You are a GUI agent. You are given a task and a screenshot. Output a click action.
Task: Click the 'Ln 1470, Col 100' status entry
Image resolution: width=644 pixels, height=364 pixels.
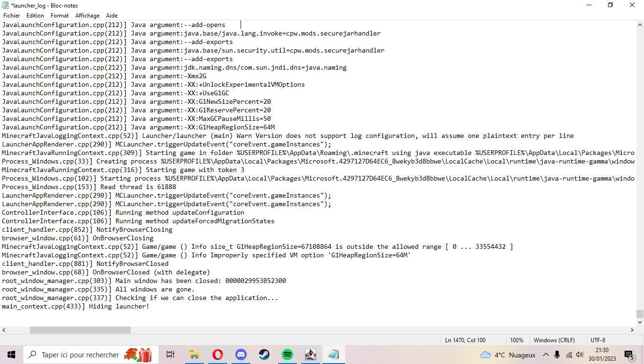[465, 340]
